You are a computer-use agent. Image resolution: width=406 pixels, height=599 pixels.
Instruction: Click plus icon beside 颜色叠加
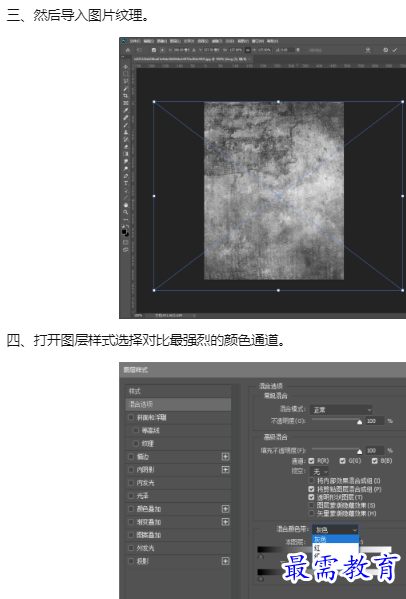pyautogui.click(x=225, y=509)
